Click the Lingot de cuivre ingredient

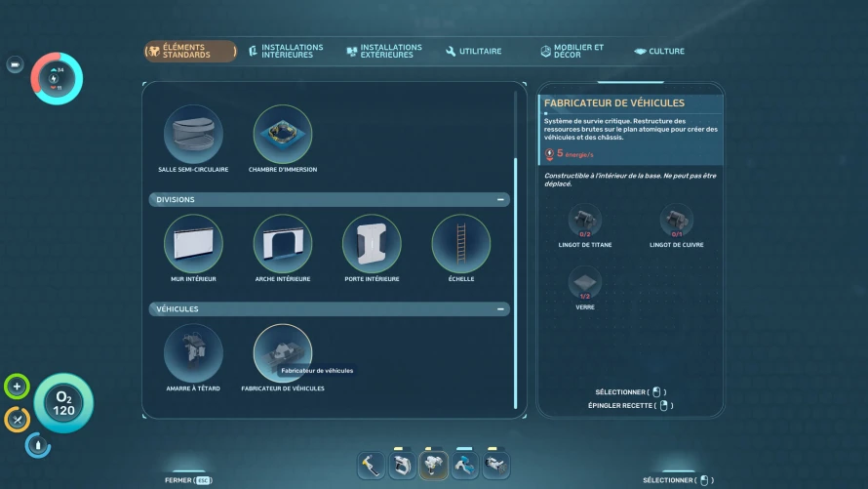pyautogui.click(x=676, y=221)
